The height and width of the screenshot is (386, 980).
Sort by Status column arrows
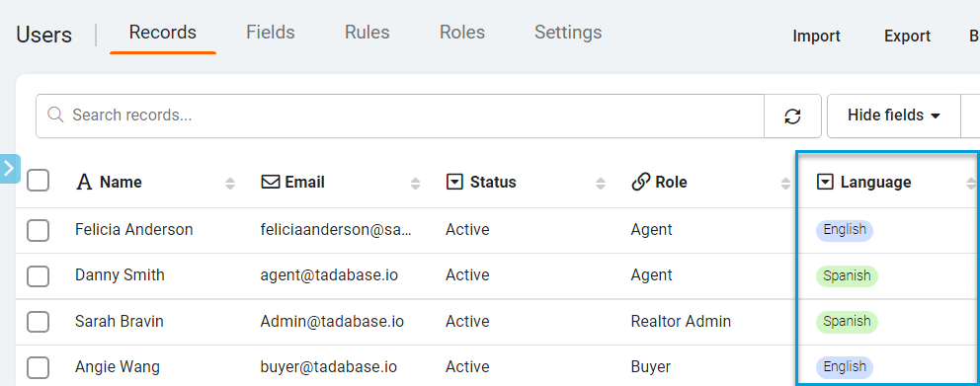click(x=601, y=183)
